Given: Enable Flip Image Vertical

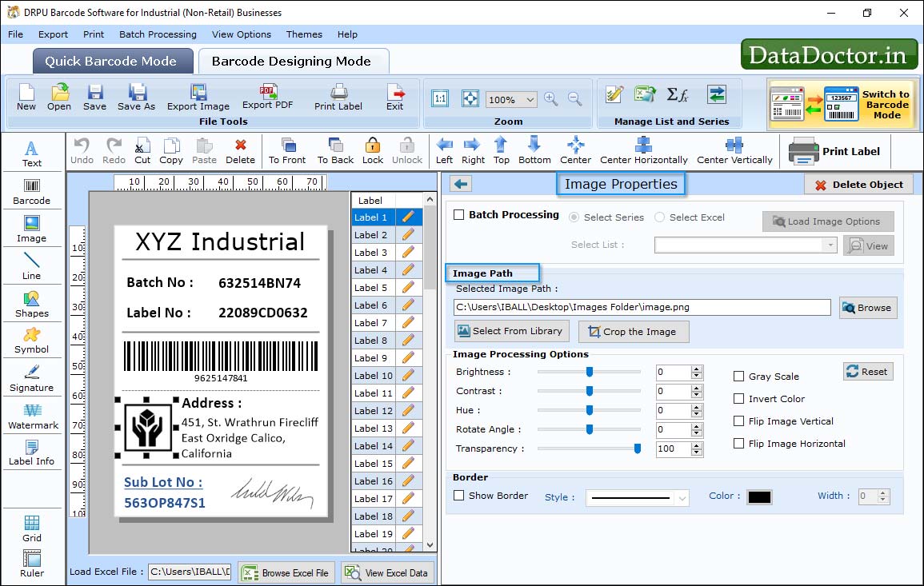Looking at the screenshot, I should point(738,421).
